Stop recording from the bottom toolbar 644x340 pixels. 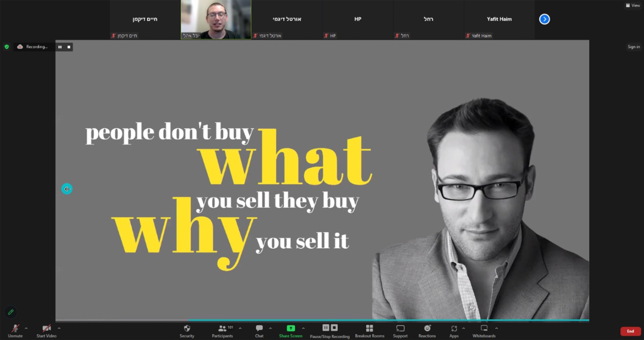tap(334, 328)
